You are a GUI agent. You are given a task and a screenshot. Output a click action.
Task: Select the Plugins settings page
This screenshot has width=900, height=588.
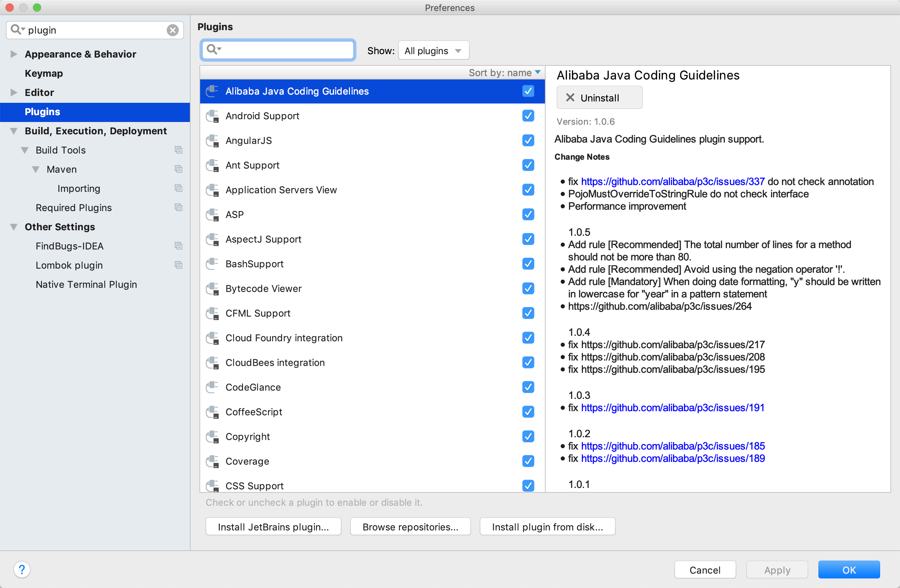(95, 112)
